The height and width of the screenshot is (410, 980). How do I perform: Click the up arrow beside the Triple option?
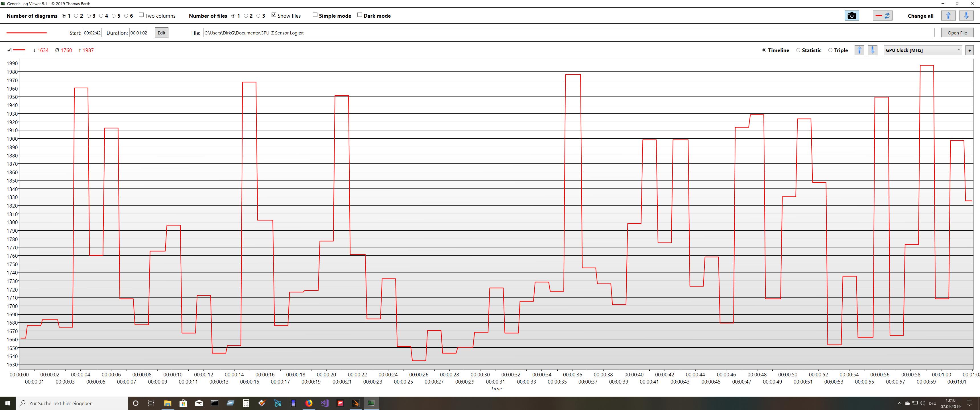[859, 50]
